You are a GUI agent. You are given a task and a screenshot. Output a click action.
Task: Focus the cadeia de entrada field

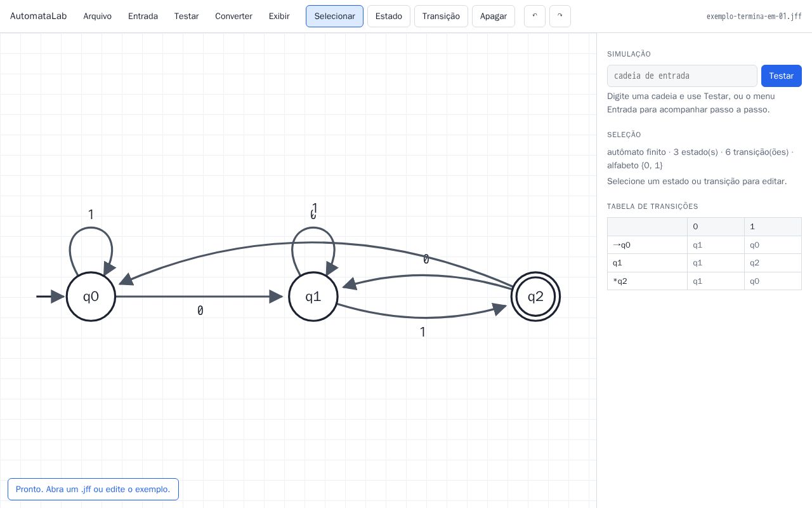pos(682,76)
